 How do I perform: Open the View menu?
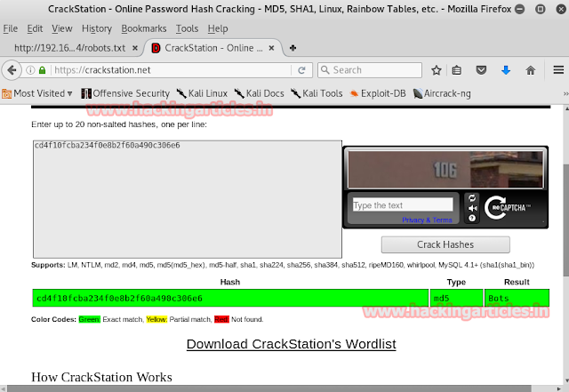click(x=62, y=28)
